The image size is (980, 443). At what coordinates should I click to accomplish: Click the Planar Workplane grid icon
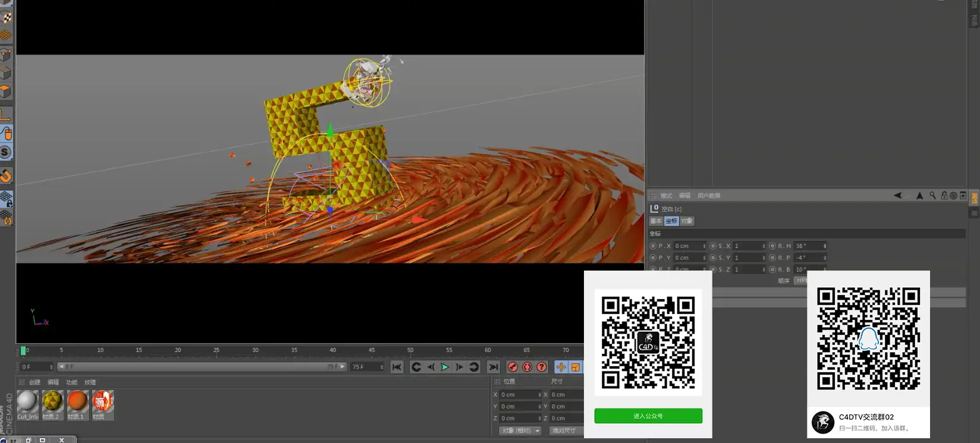(6, 217)
